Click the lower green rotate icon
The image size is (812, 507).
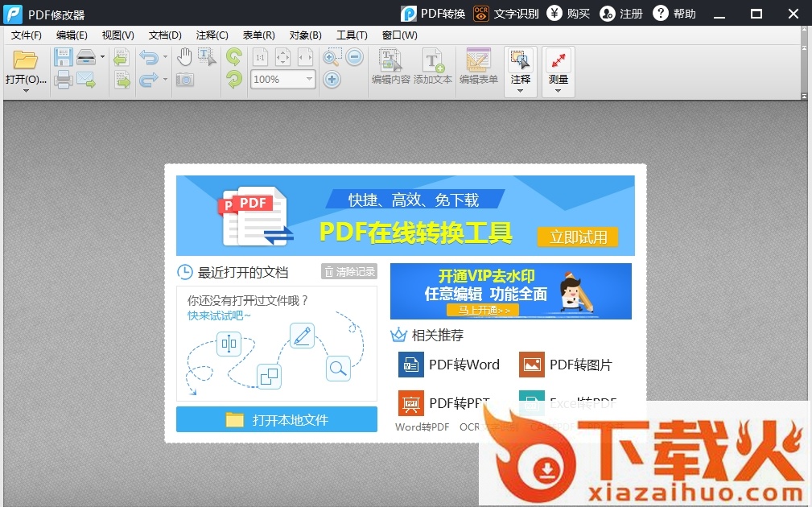(x=234, y=80)
